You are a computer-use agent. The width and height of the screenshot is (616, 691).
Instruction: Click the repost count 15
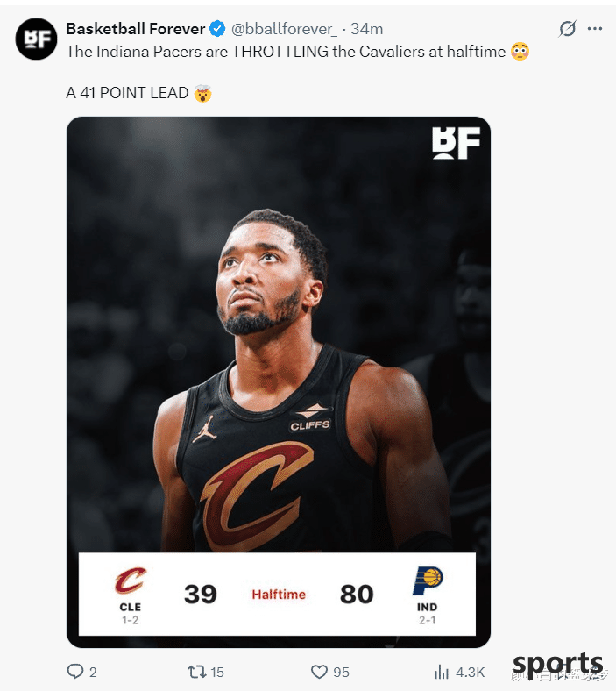coord(217,673)
